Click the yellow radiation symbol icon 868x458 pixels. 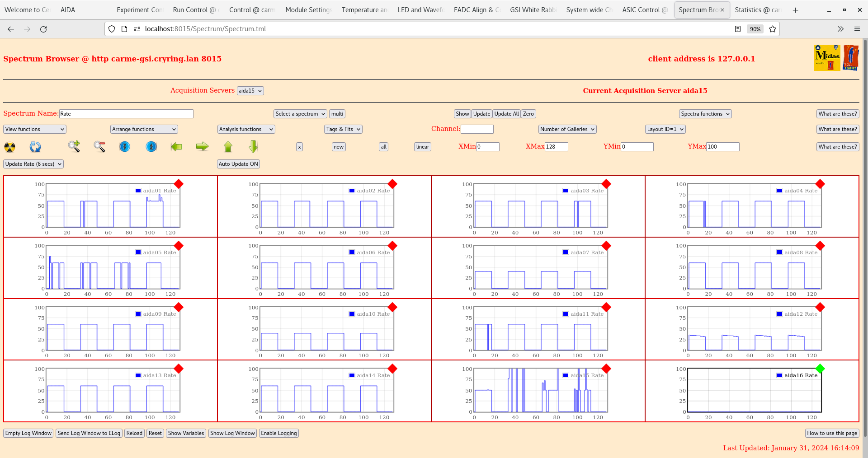(9, 147)
